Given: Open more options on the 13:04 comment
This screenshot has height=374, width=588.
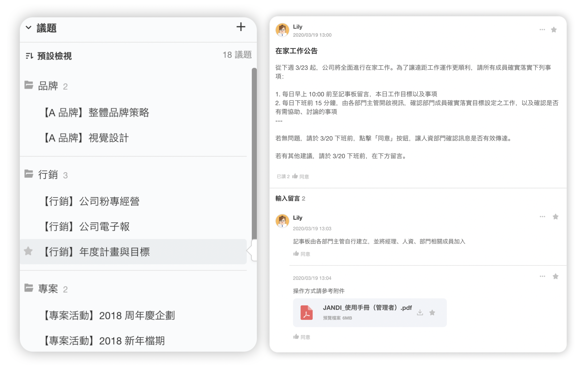Looking at the screenshot, I should coord(542,277).
